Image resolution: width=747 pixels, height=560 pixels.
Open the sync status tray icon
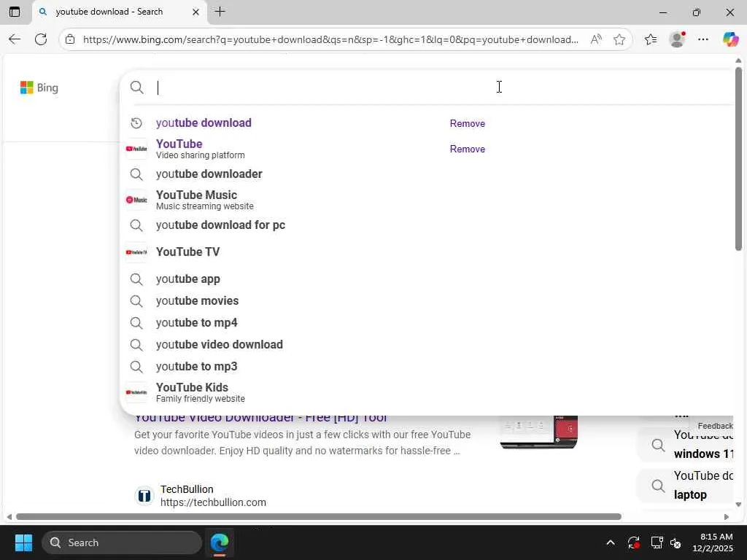coord(634,542)
